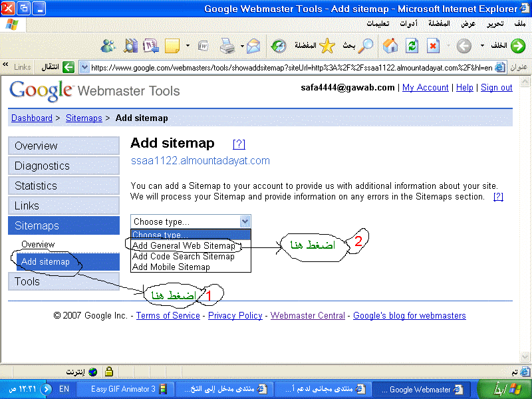The width and height of the screenshot is (532, 399).
Task: Open the Help link at top
Action: [464, 88]
